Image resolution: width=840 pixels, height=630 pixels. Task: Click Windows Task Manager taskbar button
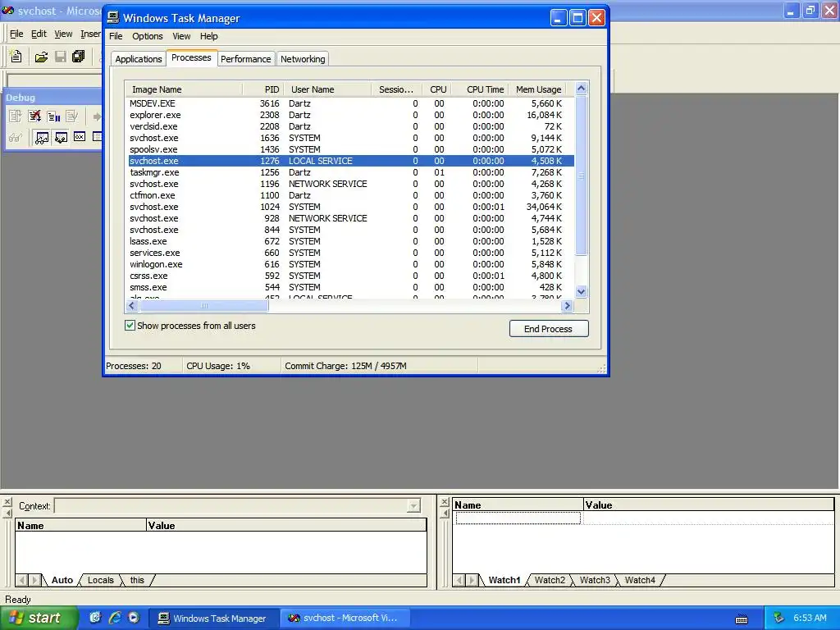[214, 619]
